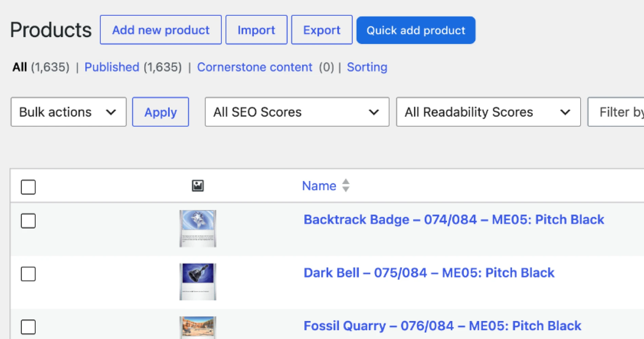Open the Dark Bell – 075/084 product link
This screenshot has width=644, height=339.
click(x=429, y=273)
